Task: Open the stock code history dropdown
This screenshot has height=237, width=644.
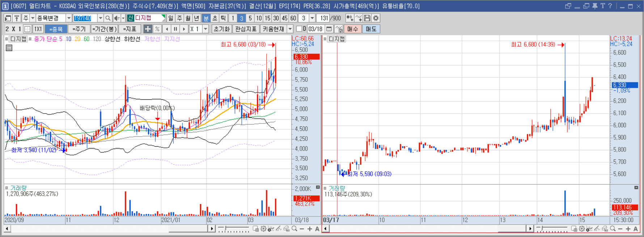Action: click(x=100, y=18)
